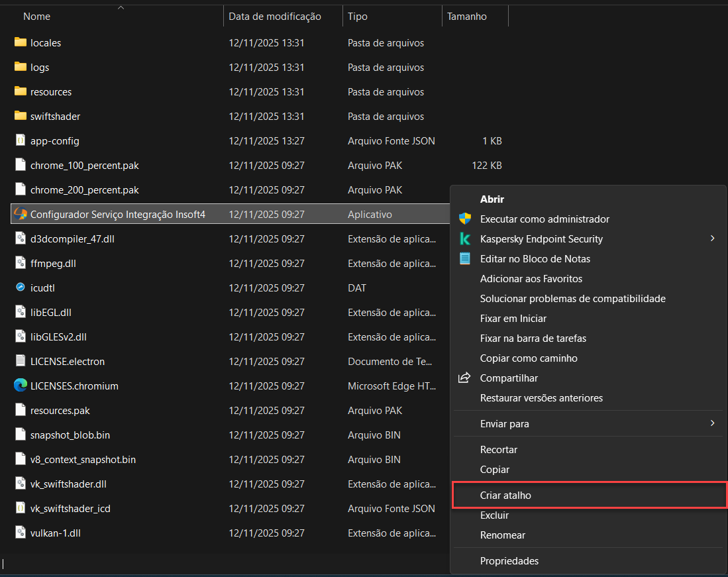
Task: Click the Notepad icon for Editar no Bloco de Notas
Action: pos(465,259)
